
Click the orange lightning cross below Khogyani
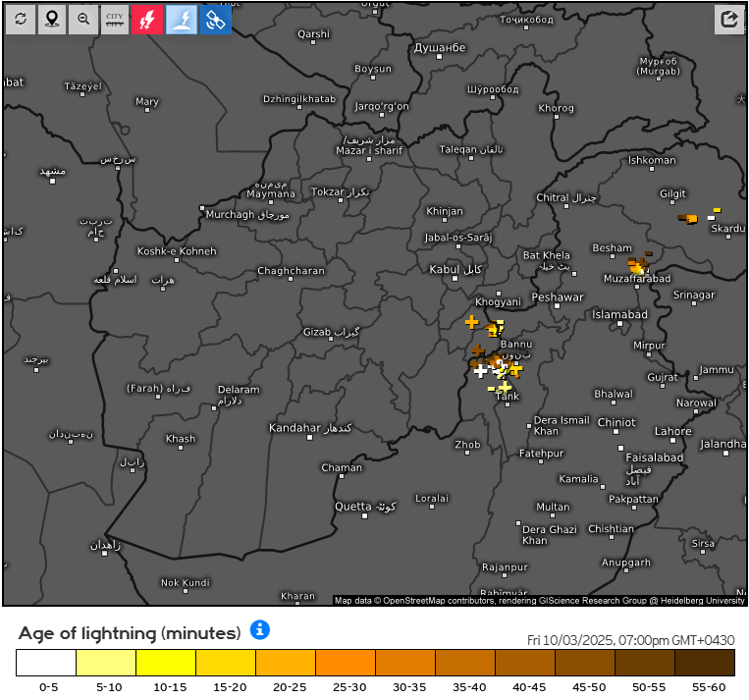pyautogui.click(x=471, y=322)
